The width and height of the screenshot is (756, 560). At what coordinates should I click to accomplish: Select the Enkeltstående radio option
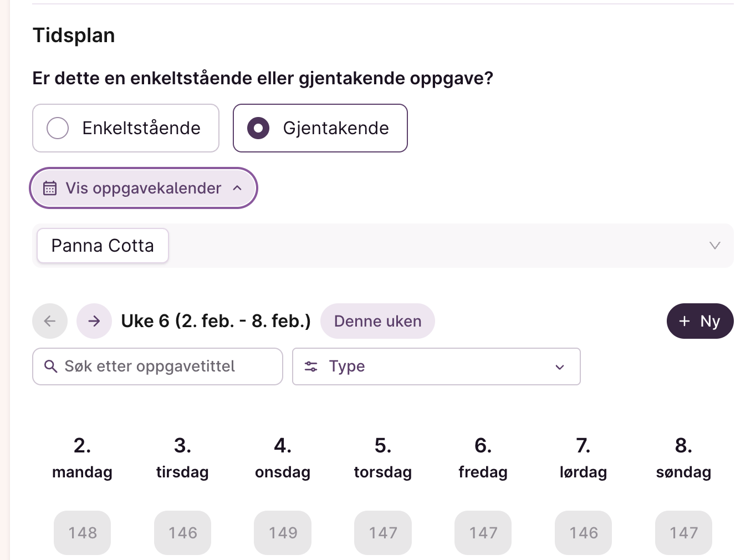tap(58, 128)
